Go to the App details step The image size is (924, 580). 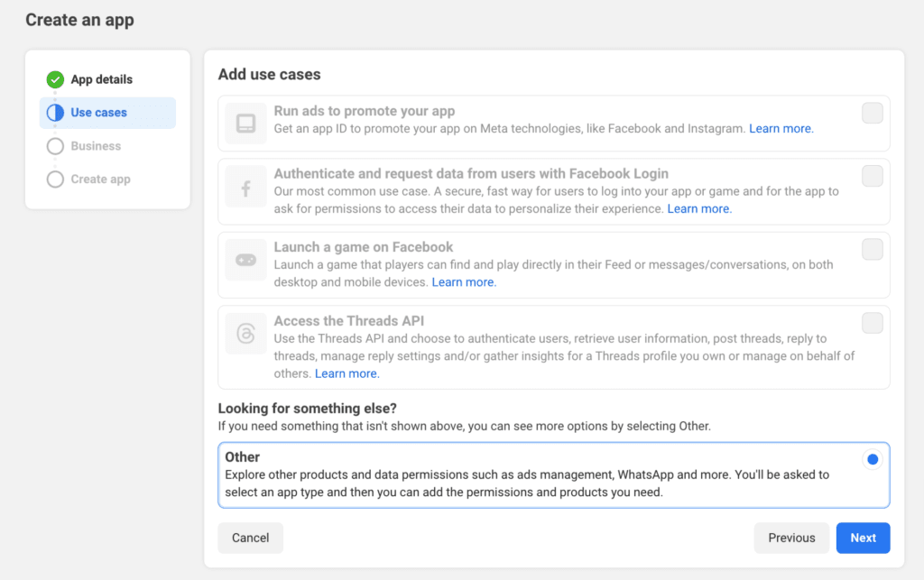[99, 79]
